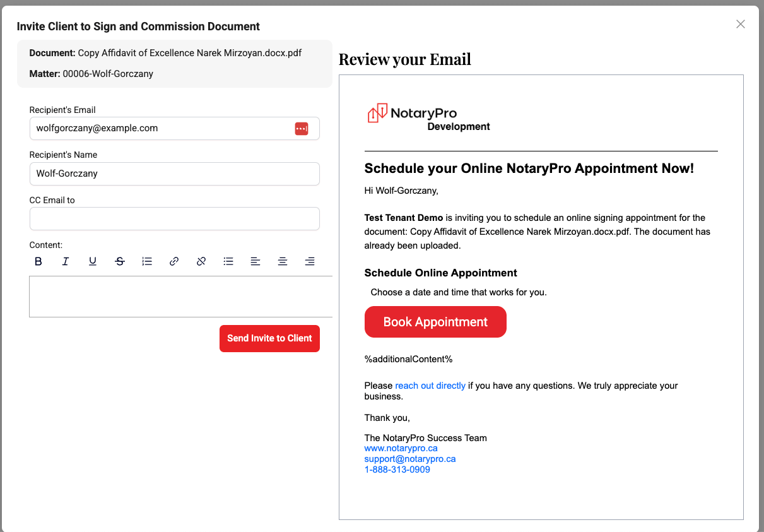Click The NotaryPro Success Team text
This screenshot has height=532, width=764.
426,438
